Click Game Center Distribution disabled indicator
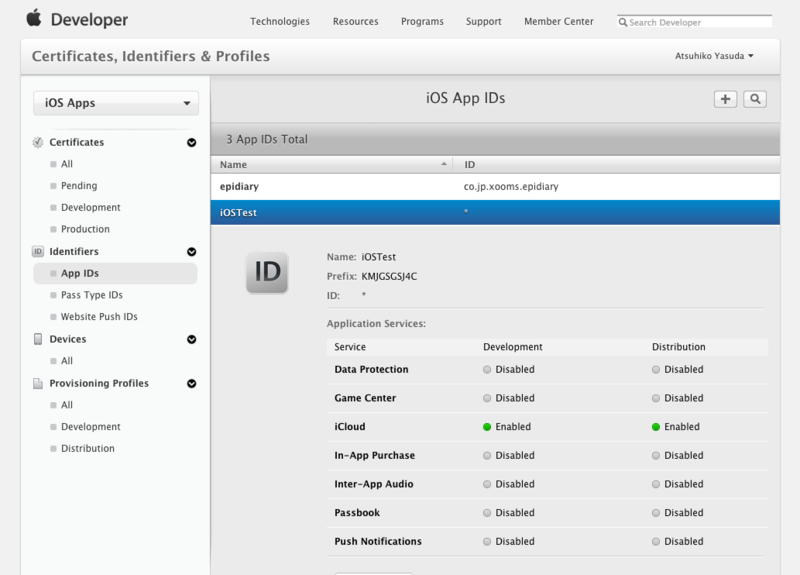 (x=656, y=398)
